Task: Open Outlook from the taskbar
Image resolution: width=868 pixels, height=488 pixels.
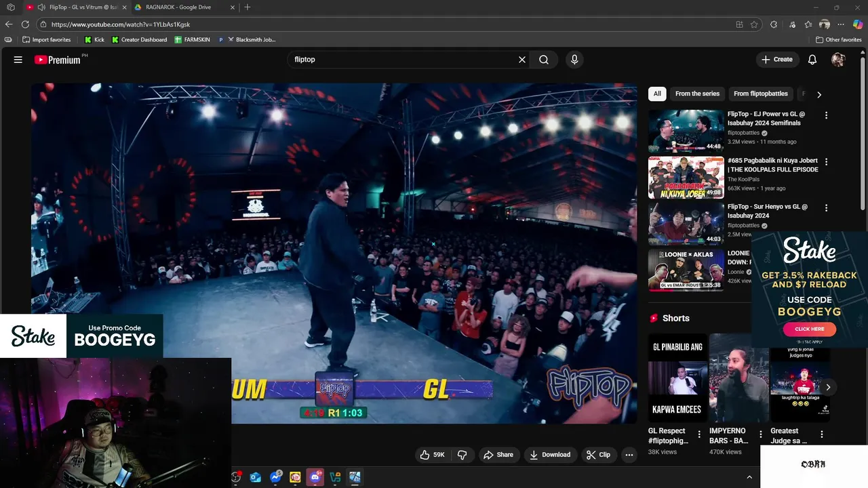Action: coord(256,477)
